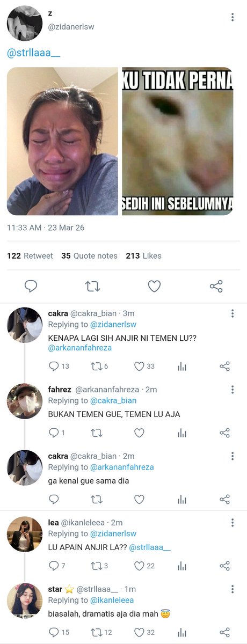Reply to cakra's comment with 13 replies
Image resolution: width=247 pixels, height=644 pixels.
(x=53, y=367)
